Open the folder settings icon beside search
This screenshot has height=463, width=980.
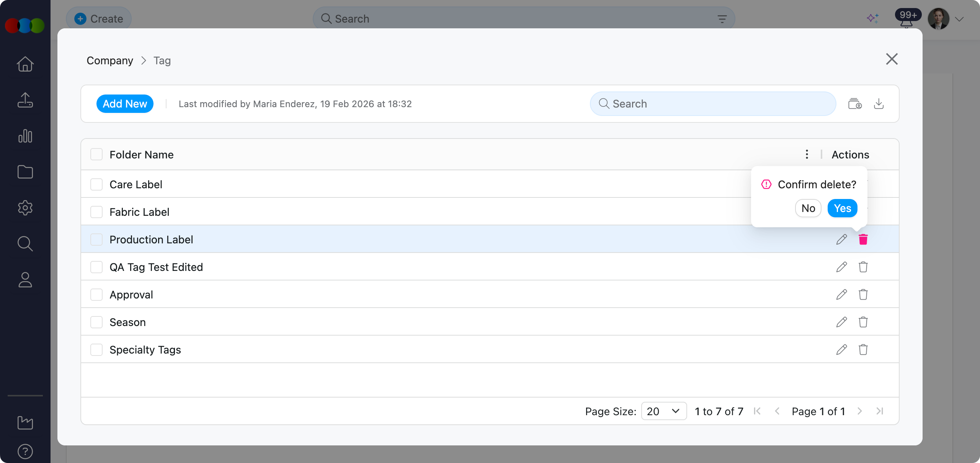(855, 104)
